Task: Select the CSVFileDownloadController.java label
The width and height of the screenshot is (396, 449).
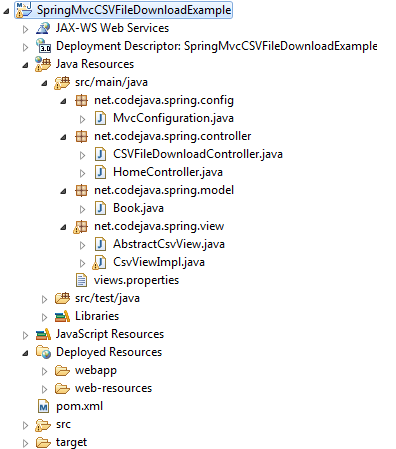Action: pos(198,154)
